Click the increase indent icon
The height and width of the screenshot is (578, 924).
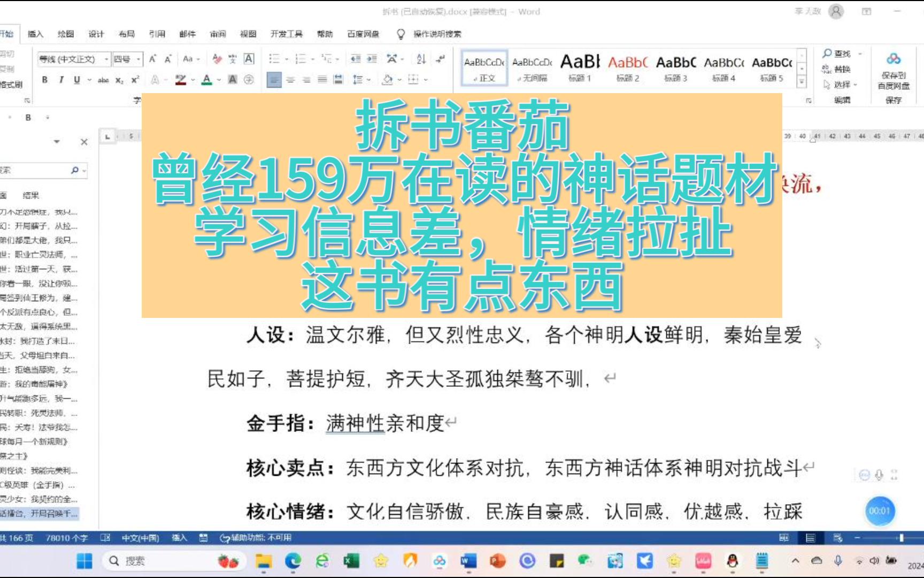tap(372, 59)
